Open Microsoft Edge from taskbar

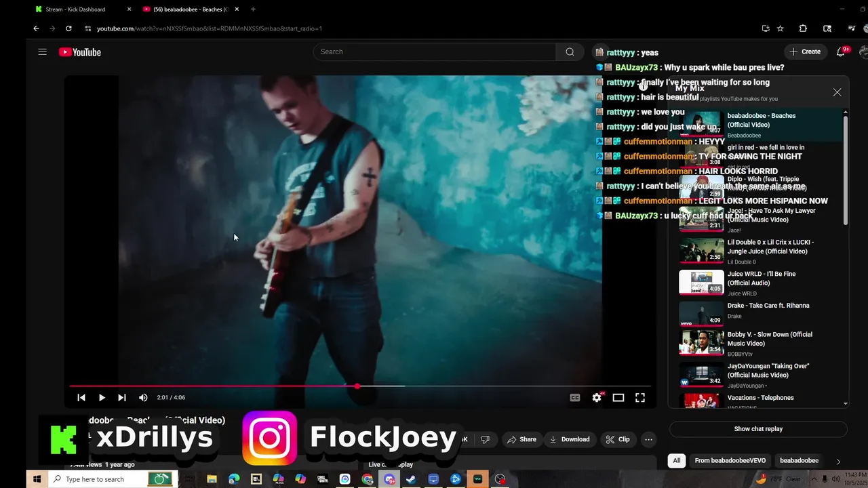coord(234,479)
